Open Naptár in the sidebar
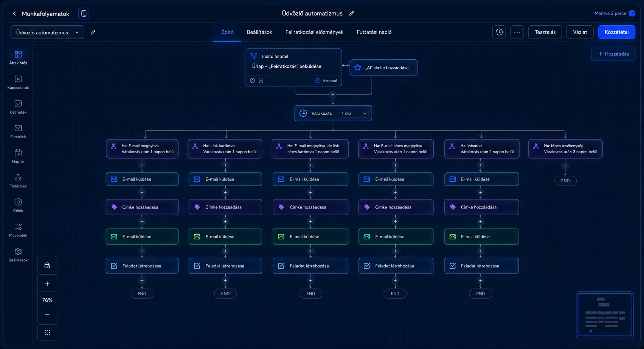Image resolution: width=644 pixels, height=349 pixels. (18, 156)
